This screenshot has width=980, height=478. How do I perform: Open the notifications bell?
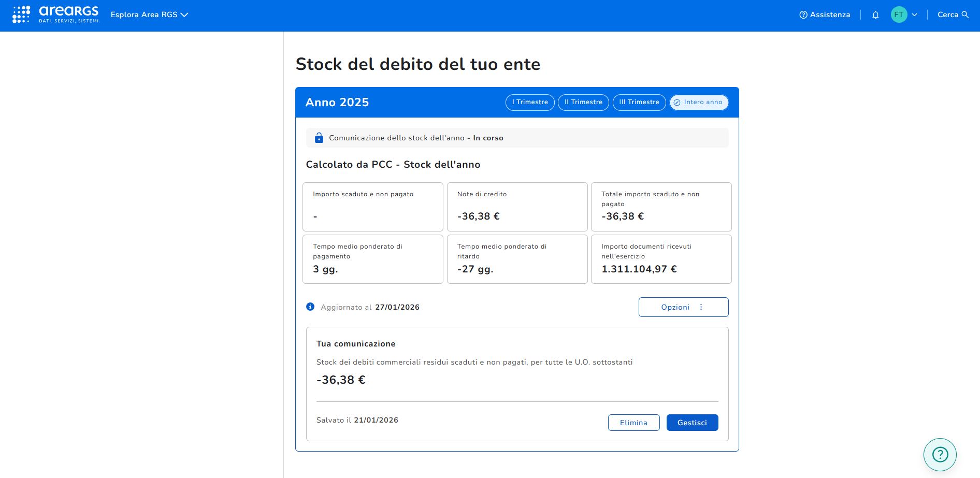[x=875, y=15]
